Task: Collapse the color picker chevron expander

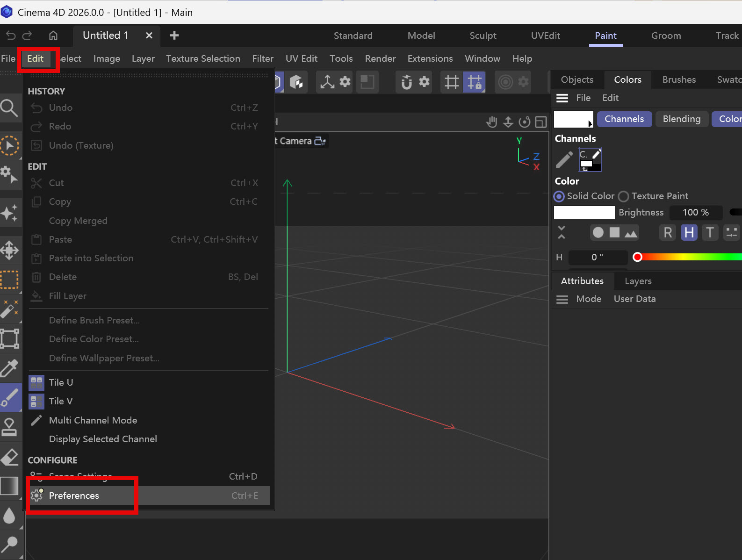Action: 562,232
